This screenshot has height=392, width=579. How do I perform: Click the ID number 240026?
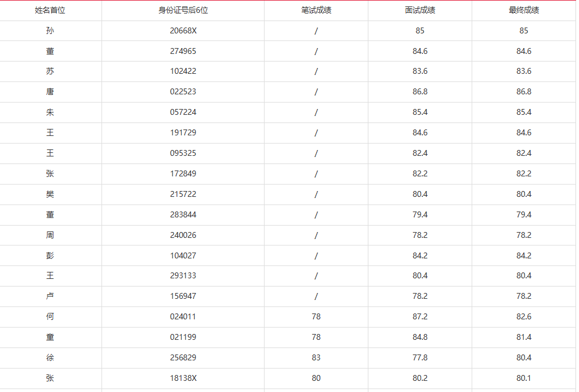tap(183, 235)
